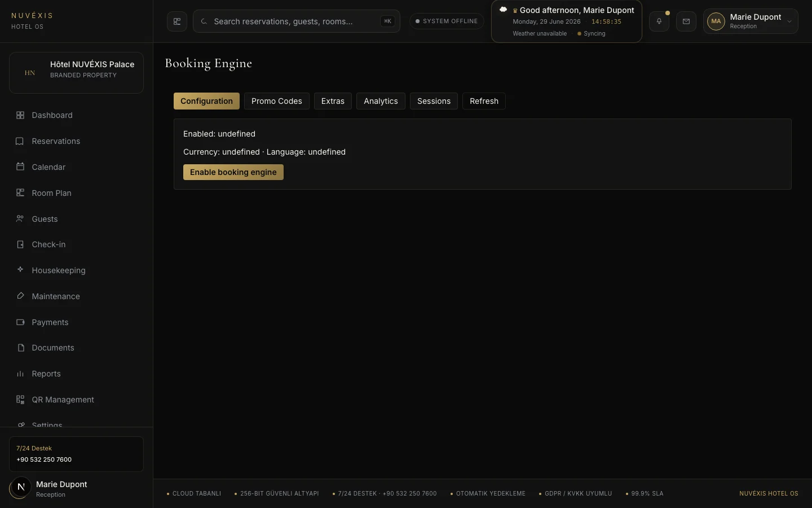Open Guests menu item
This screenshot has width=812, height=508.
(76, 219)
